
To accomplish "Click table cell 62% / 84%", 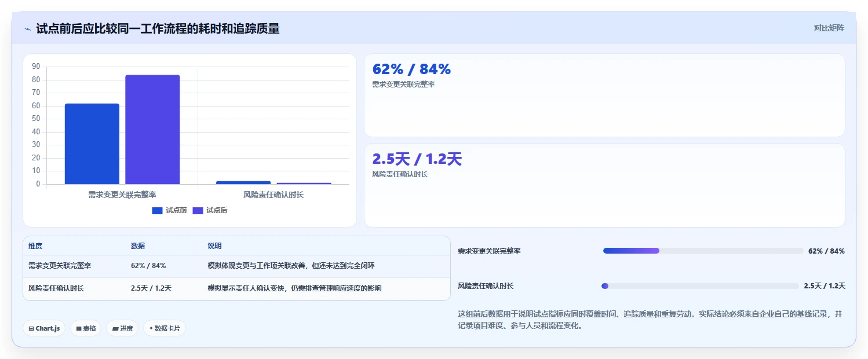I will pos(148,266).
